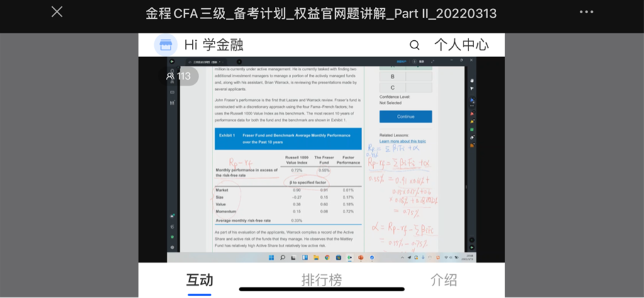Click the green play icon at window top-left
644x298 pixels.
172,62
